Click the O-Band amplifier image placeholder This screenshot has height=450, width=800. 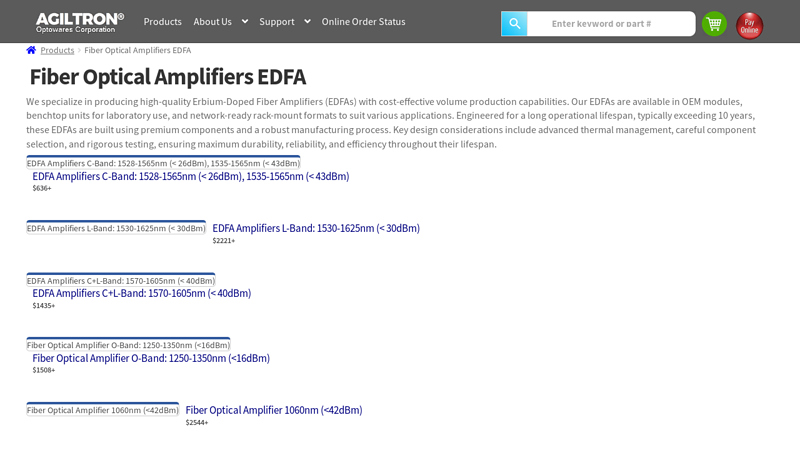click(128, 345)
